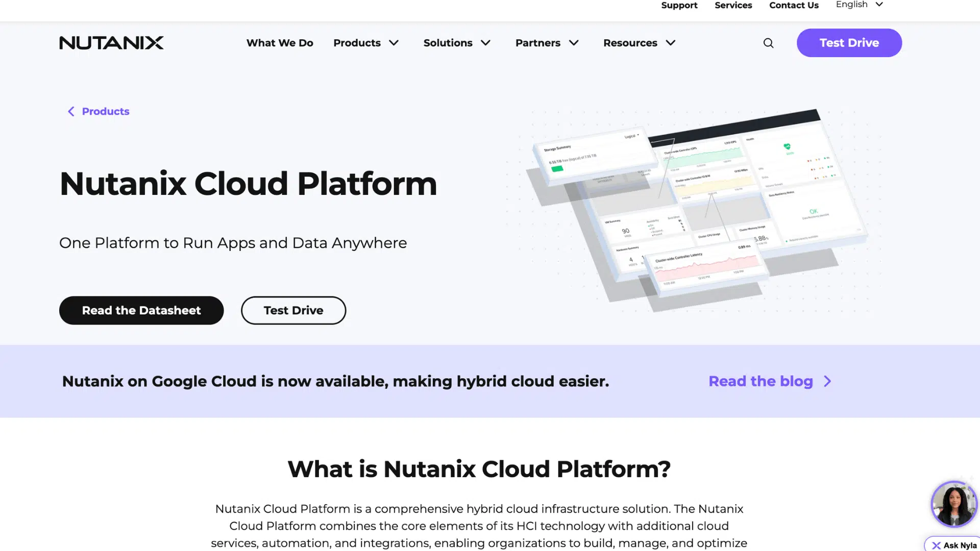
Task: Open the English language selector
Action: pos(859,5)
